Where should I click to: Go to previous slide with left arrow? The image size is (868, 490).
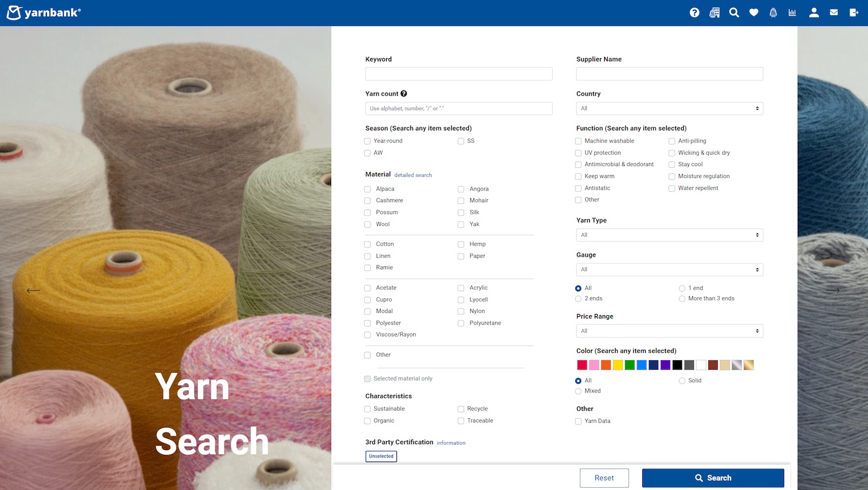tap(34, 290)
